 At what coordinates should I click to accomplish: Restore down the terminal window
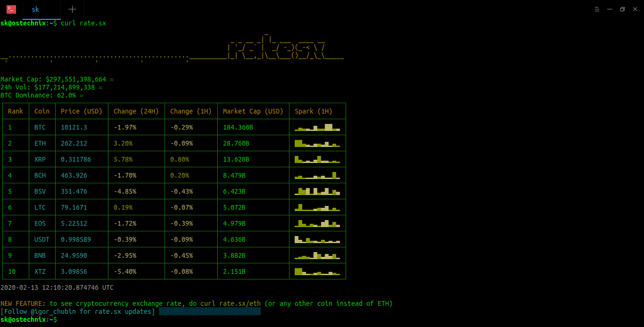point(622,9)
